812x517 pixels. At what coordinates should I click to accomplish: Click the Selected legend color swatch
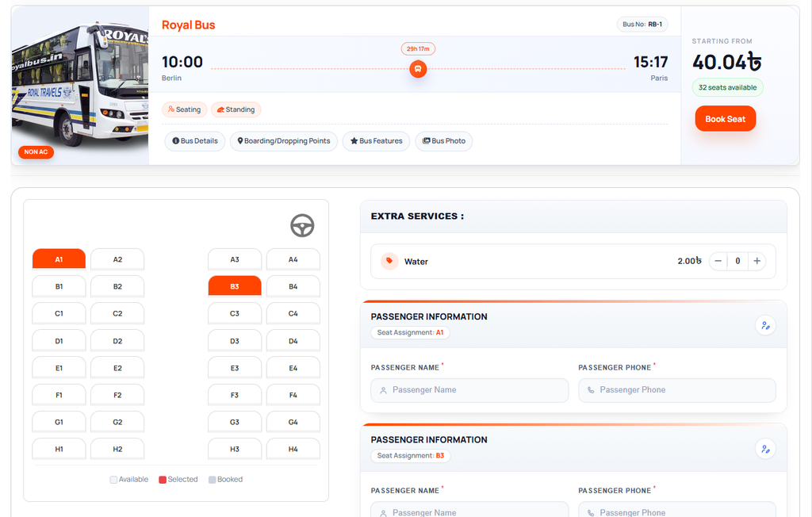coord(163,480)
